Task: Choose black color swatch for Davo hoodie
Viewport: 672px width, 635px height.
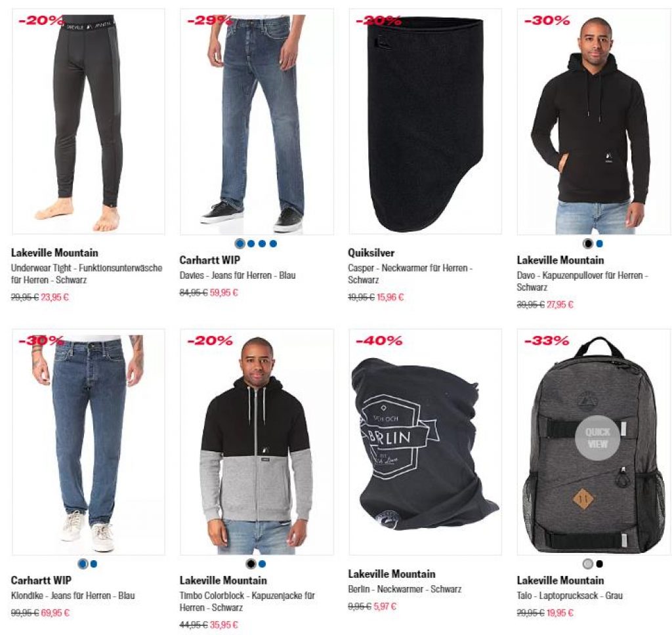Action: click(x=588, y=244)
